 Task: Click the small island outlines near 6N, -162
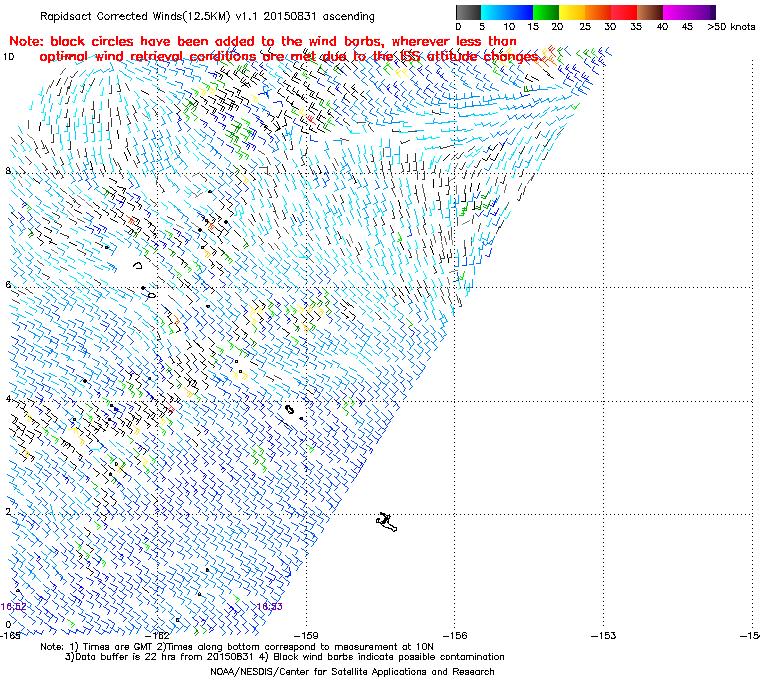tap(144, 280)
